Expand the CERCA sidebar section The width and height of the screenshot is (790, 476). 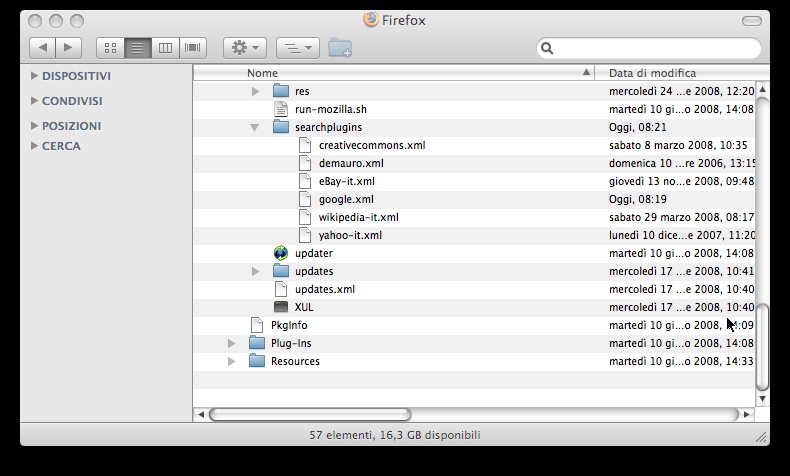(34, 146)
